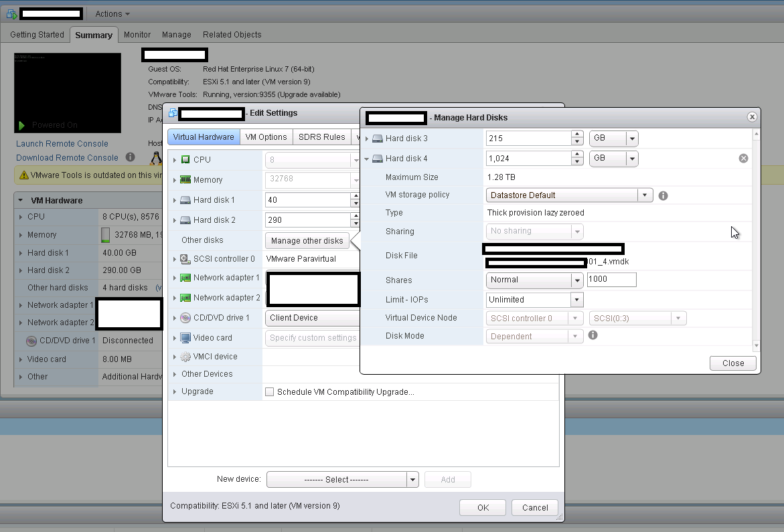Click Close in Manage Hard Disks
This screenshot has height=532, width=784.
point(733,363)
